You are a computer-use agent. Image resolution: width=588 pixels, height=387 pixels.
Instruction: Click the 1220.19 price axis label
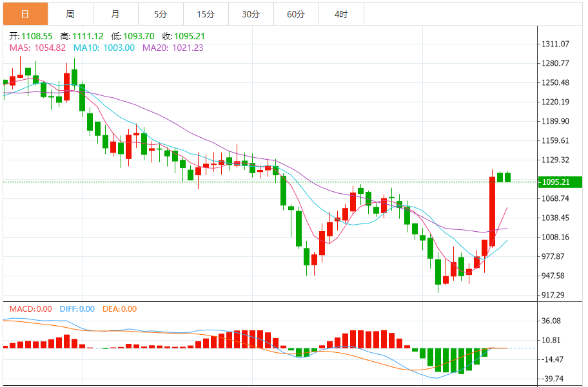555,102
